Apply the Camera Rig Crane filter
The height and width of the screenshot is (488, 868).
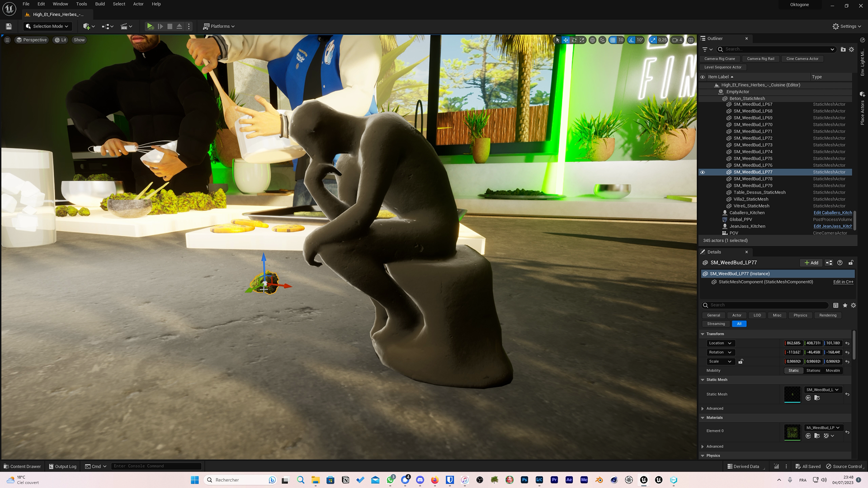(x=720, y=59)
